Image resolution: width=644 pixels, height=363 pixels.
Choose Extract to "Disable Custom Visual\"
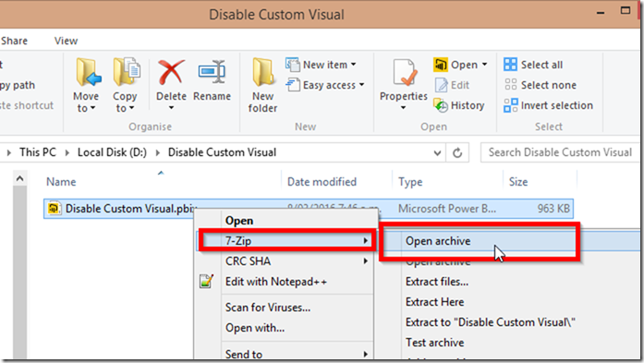[491, 322]
